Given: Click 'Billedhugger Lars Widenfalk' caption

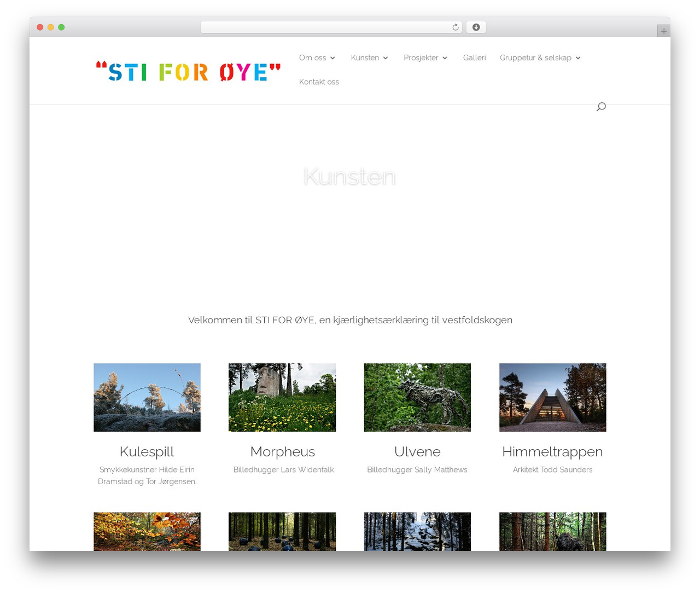Looking at the screenshot, I should coord(283,469).
